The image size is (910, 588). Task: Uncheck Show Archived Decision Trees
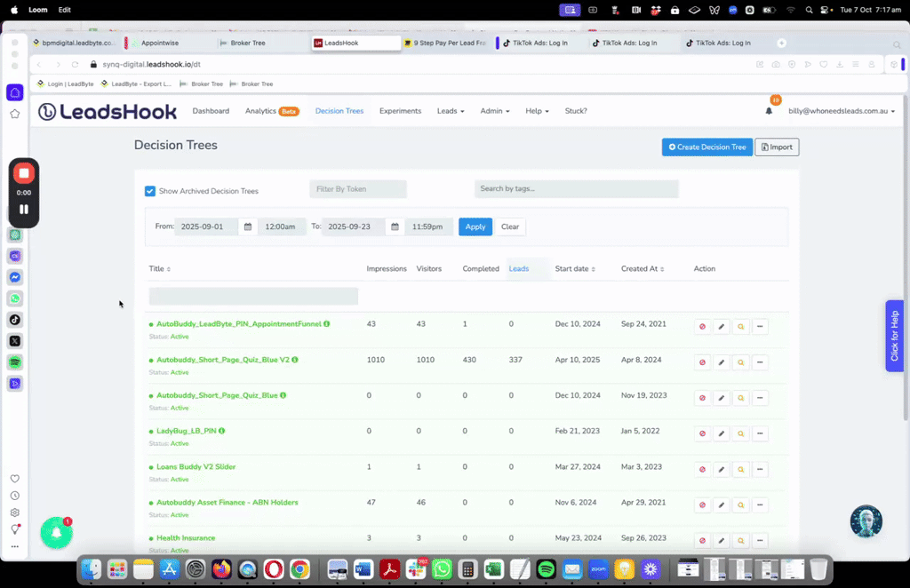[149, 191]
